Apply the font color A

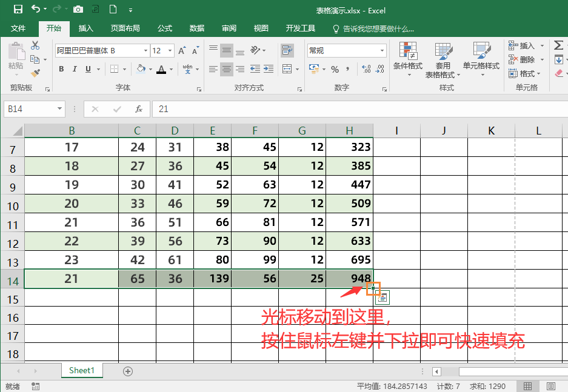(x=162, y=69)
